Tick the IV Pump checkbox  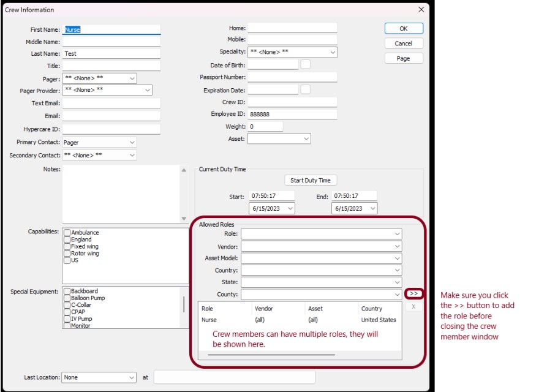(67, 319)
